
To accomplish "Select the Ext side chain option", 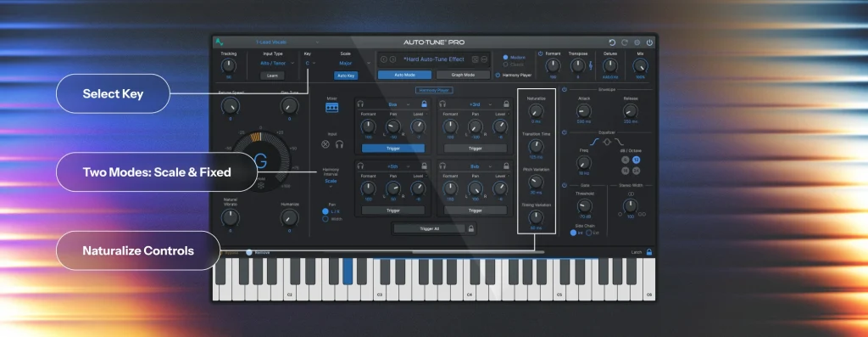I will (589, 233).
